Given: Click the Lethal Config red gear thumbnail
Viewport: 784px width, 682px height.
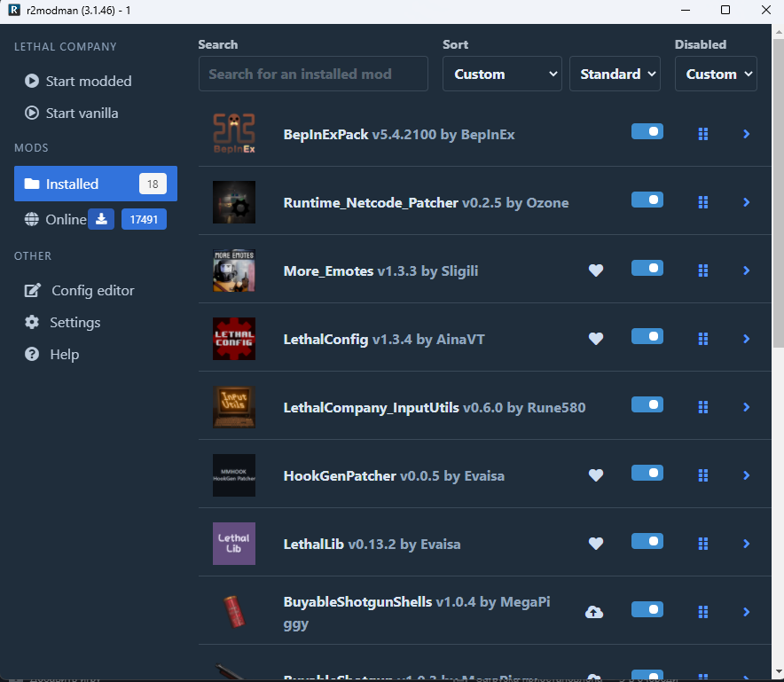Looking at the screenshot, I should click(x=234, y=339).
